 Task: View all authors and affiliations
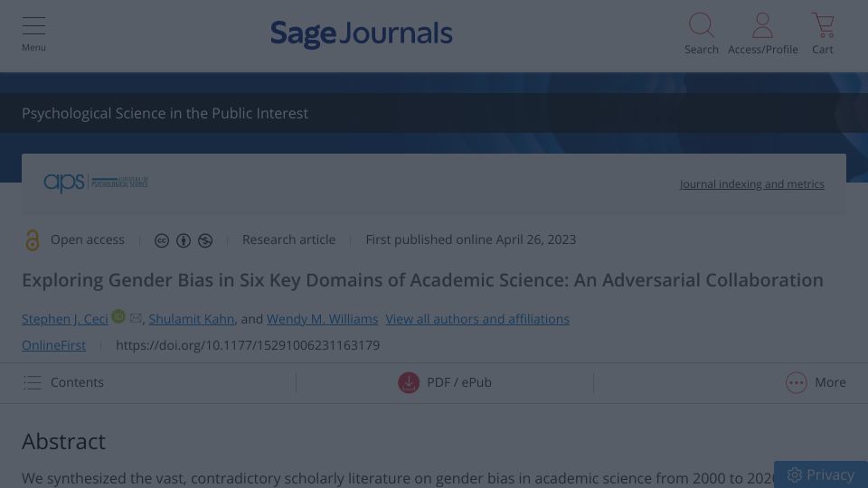477,319
